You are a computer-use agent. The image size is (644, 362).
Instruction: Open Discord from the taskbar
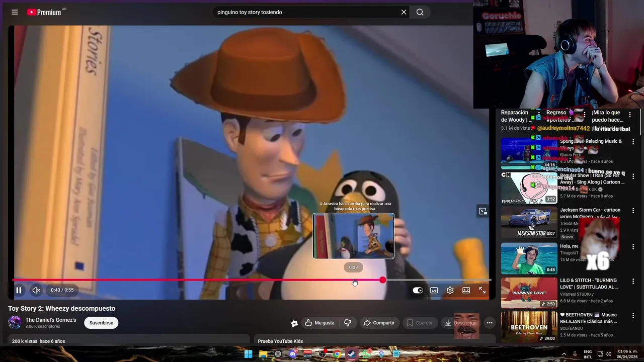click(x=293, y=354)
